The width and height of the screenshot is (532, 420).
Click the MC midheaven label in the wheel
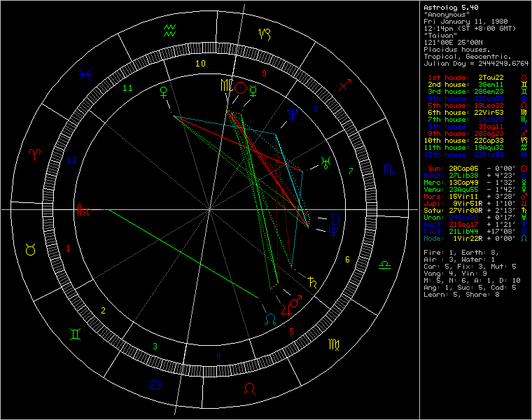coord(227,85)
